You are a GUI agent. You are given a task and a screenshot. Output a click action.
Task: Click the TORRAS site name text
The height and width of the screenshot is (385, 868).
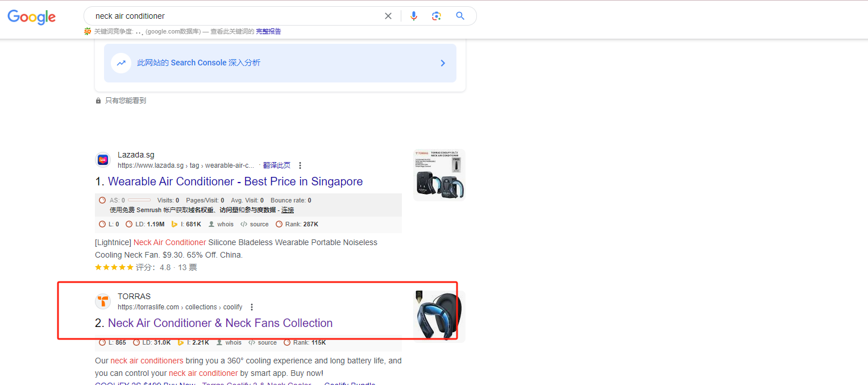(x=134, y=296)
